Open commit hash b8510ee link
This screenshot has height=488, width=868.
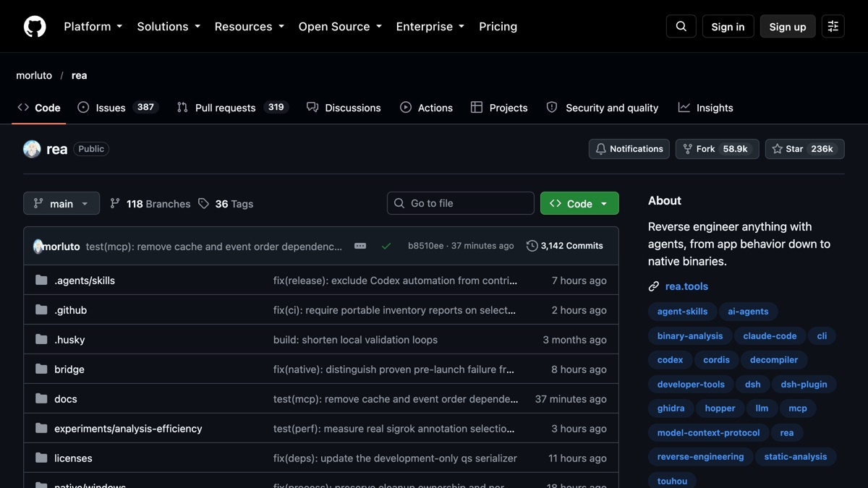coord(426,246)
